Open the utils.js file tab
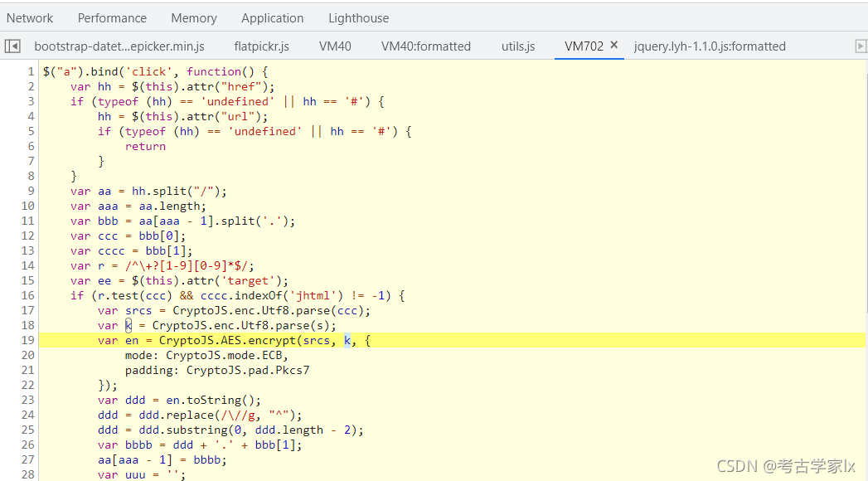Viewport: 868px width, 481px height. pyautogui.click(x=518, y=46)
